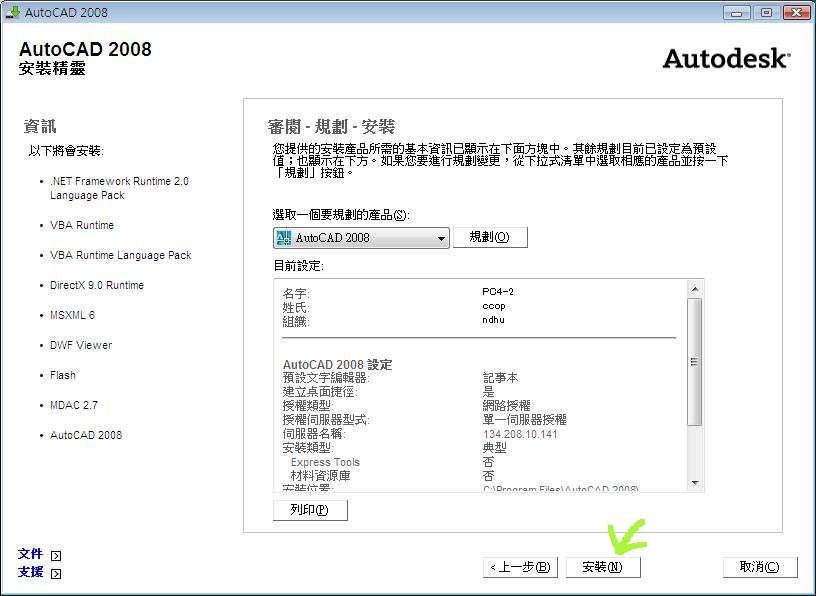
Task: Click the Autodesk logo
Action: (x=726, y=59)
